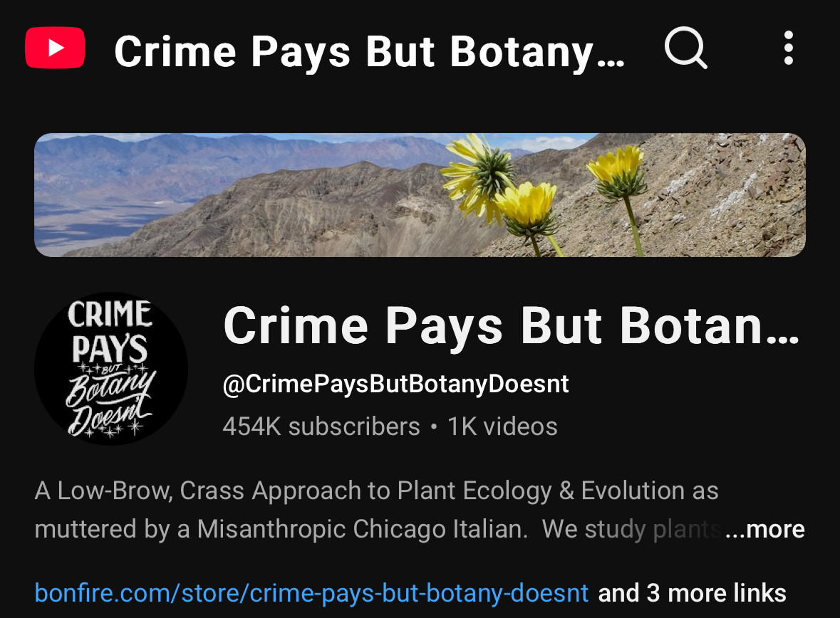
Task: Tap the 1K videos count
Action: [502, 426]
